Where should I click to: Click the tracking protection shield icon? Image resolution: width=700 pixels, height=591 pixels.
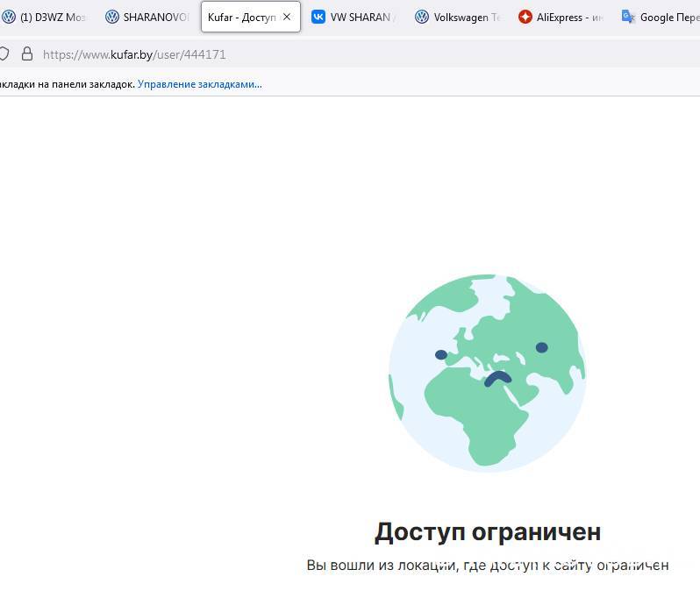4,54
